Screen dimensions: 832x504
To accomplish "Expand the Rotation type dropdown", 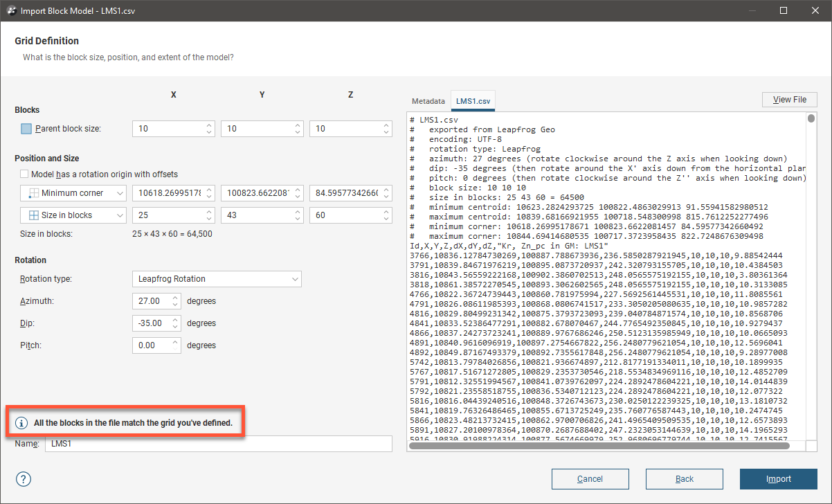I will 216,279.
